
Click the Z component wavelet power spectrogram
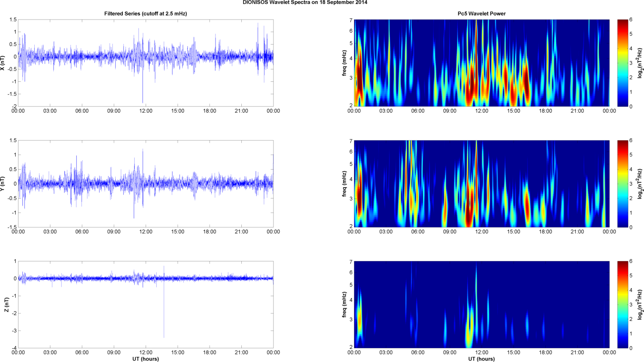click(481, 304)
